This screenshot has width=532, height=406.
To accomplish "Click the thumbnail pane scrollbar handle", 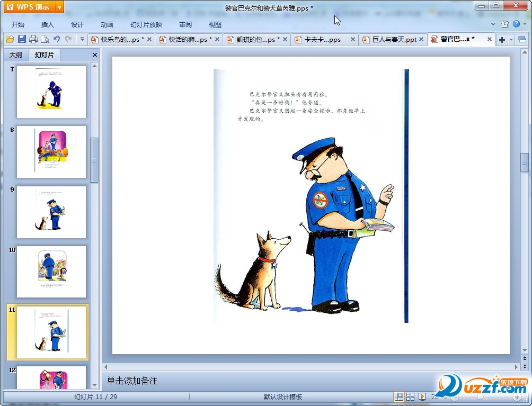I will [x=94, y=160].
